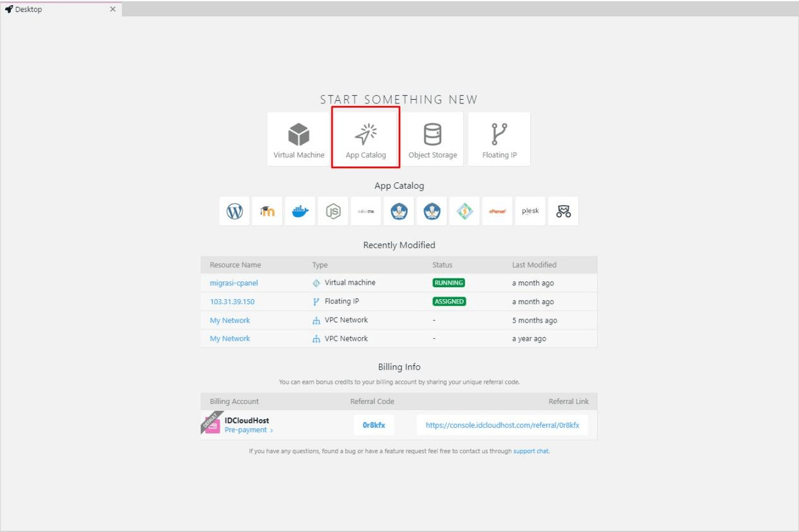Select the Object Storage creation icon
799x532 pixels.
point(432,138)
